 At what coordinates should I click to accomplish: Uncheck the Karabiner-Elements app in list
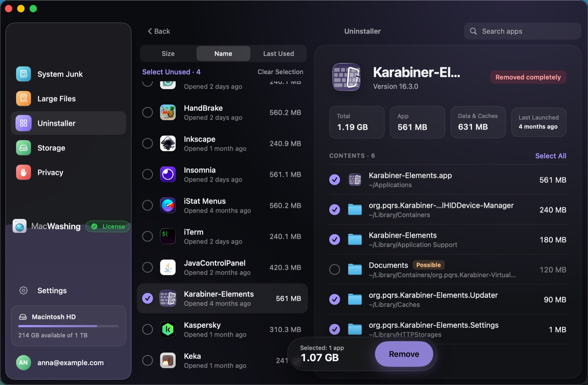coord(148,298)
